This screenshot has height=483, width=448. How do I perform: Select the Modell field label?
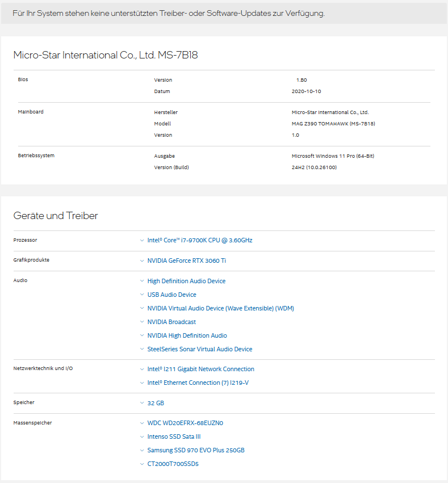[162, 124]
